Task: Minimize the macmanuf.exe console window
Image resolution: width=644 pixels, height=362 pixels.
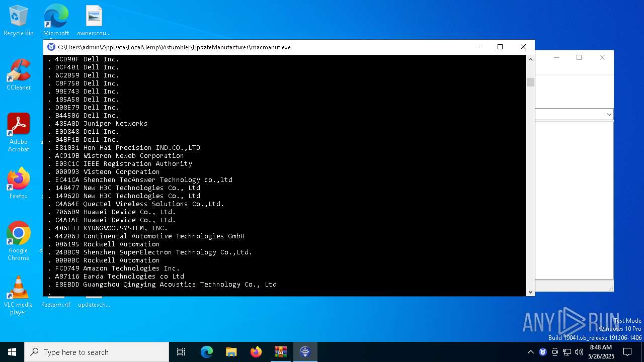Action: click(477, 47)
